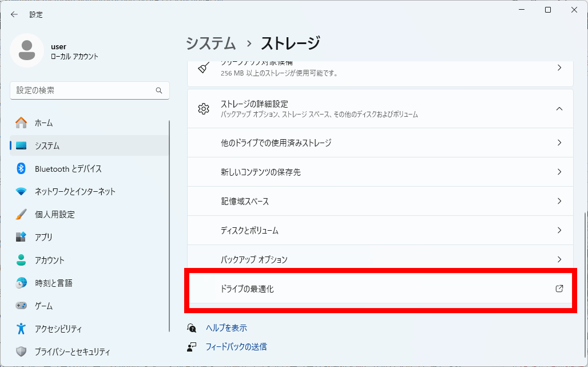Click the Bluetooth icon in sidebar
The height and width of the screenshot is (367, 588).
(21, 168)
